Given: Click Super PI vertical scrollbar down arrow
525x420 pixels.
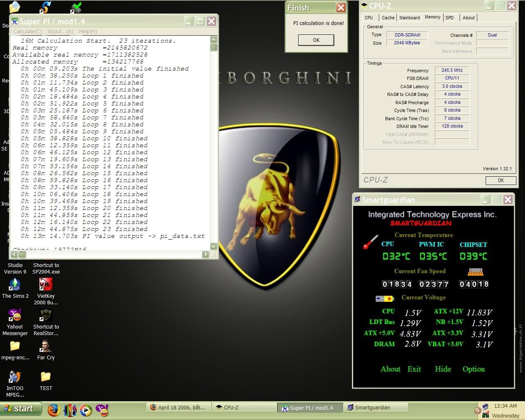Looking at the screenshot, I should 214,246.
